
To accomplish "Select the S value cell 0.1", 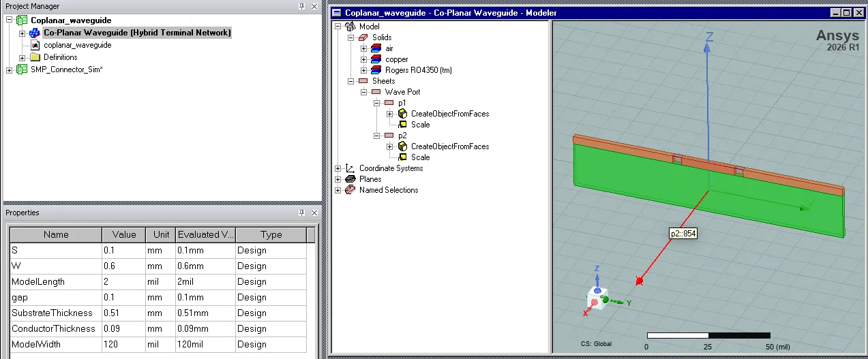I will (124, 250).
